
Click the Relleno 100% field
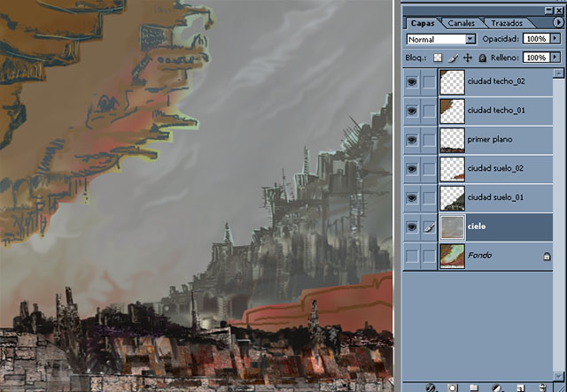pyautogui.click(x=536, y=58)
